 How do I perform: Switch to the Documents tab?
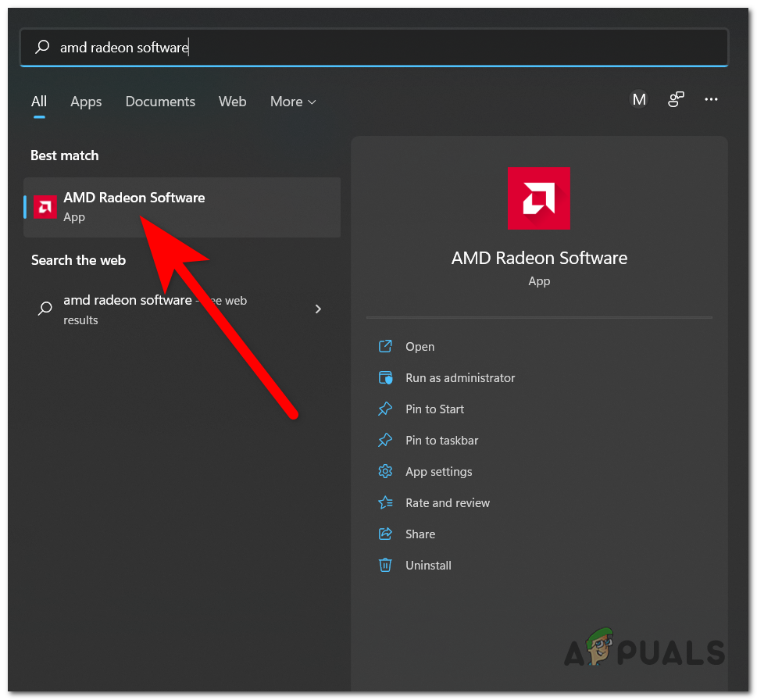160,102
